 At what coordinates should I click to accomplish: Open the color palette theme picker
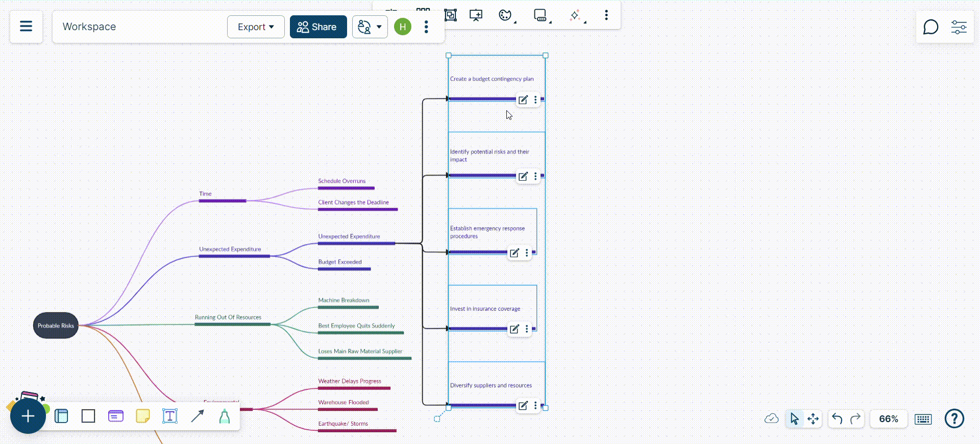click(505, 15)
